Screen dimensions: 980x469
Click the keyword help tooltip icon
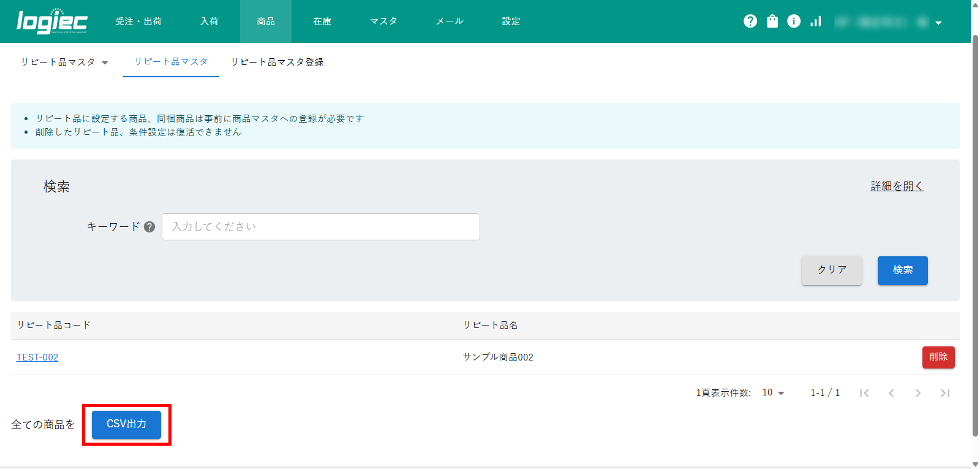click(x=149, y=227)
